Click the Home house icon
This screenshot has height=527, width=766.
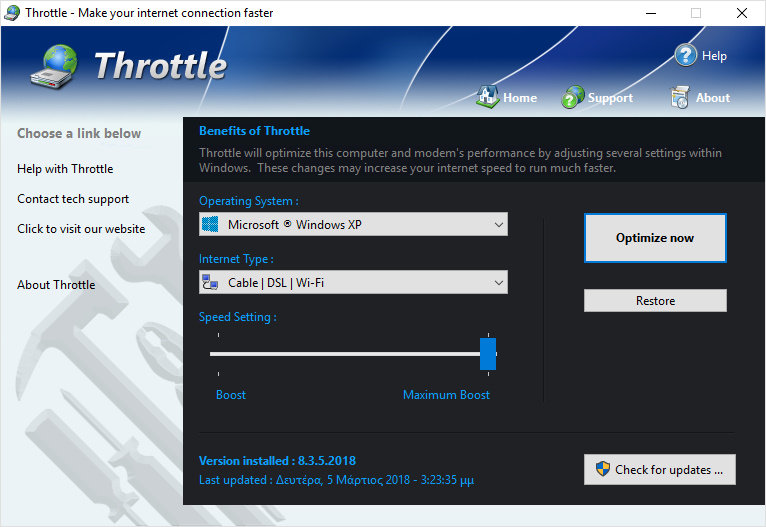tap(487, 97)
